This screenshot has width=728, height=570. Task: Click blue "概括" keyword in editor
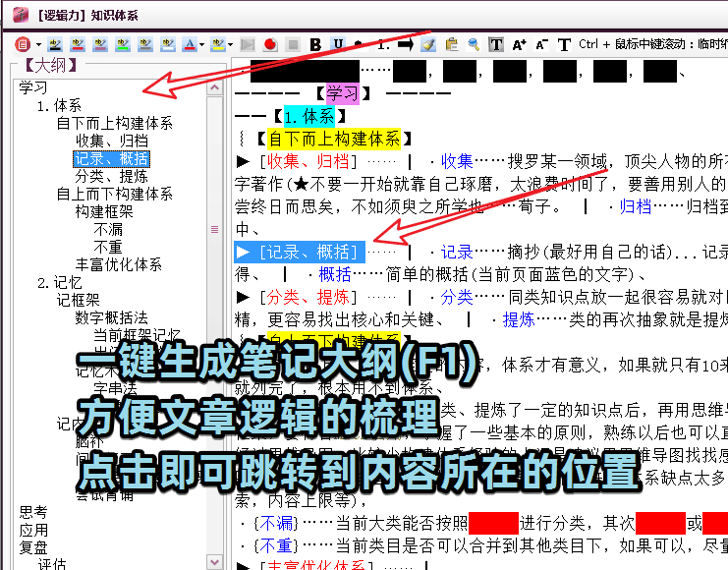[335, 274]
